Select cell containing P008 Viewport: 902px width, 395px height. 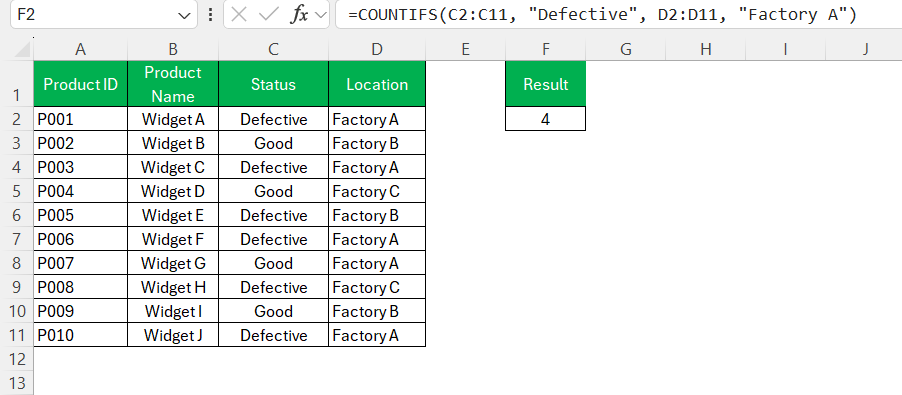coord(81,287)
